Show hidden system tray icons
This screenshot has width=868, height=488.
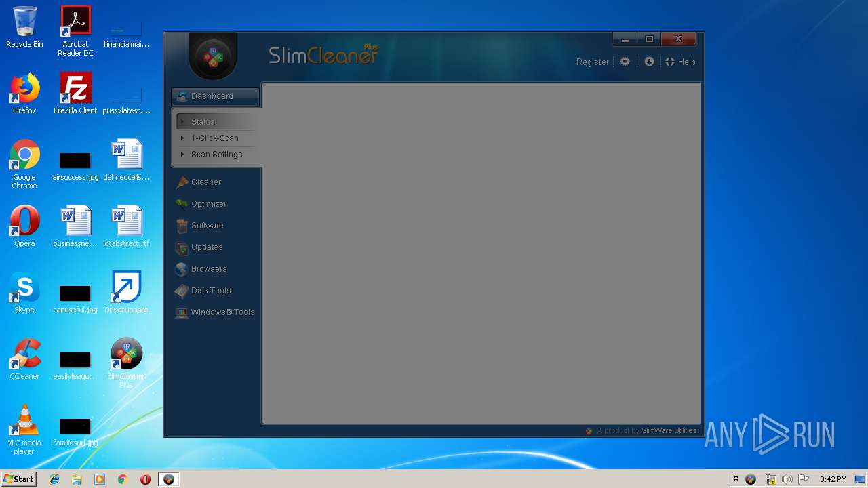tap(736, 479)
